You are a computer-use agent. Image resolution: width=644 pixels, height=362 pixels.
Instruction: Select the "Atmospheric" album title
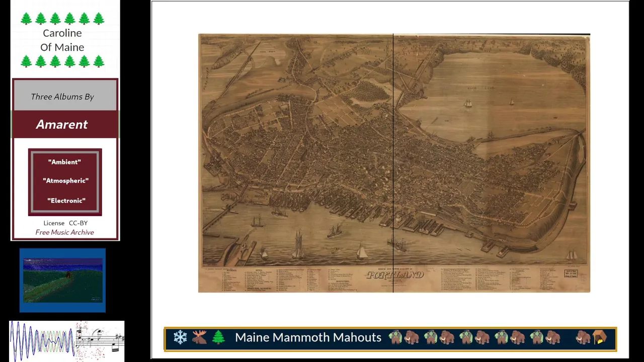[65, 180]
